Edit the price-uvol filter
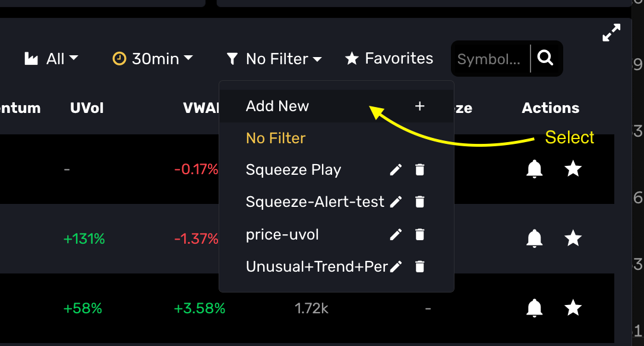 coord(396,234)
